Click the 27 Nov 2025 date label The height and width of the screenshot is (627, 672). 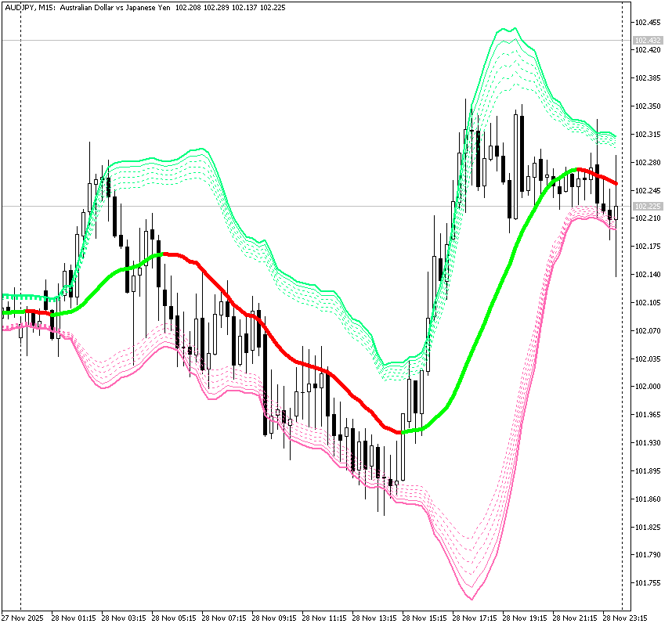(22, 618)
